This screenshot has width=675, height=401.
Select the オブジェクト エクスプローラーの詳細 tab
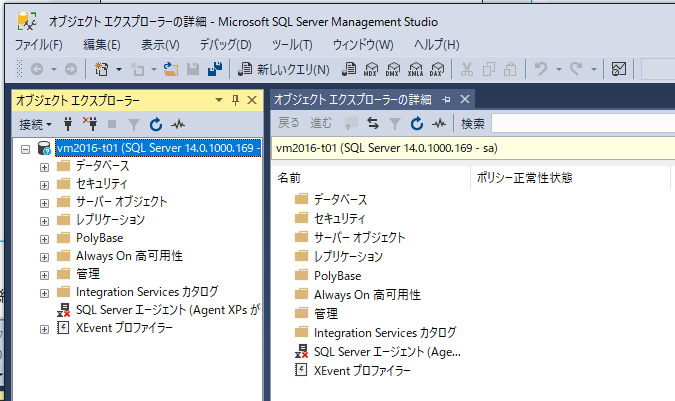point(353,99)
